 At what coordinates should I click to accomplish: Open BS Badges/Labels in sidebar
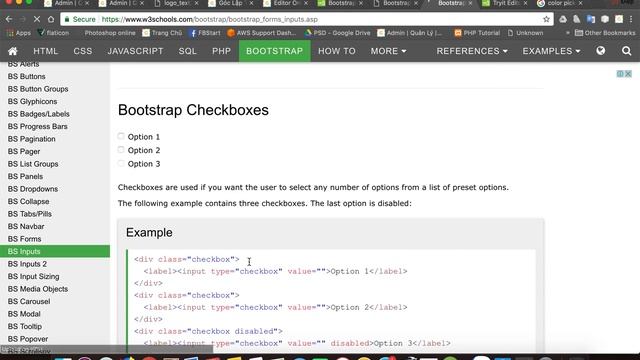(x=38, y=114)
